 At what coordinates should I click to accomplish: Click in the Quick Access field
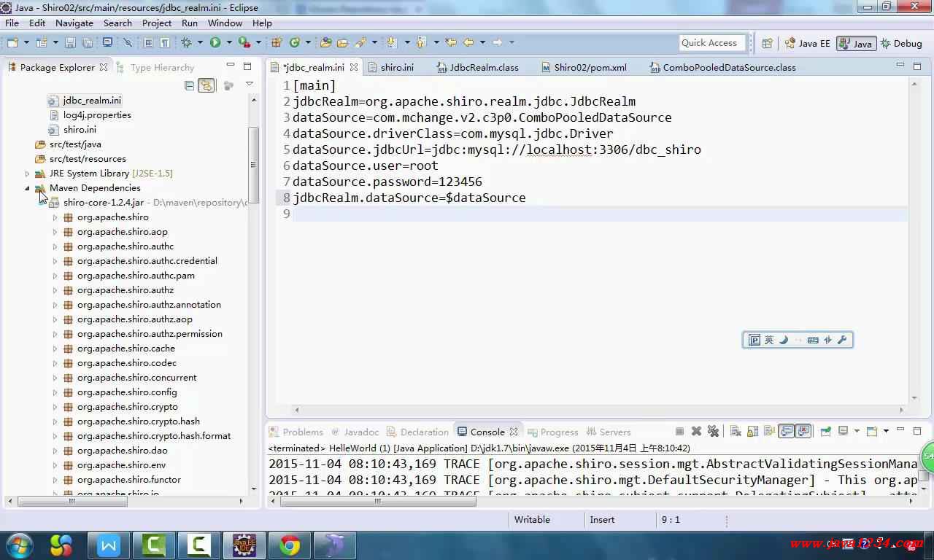point(712,43)
